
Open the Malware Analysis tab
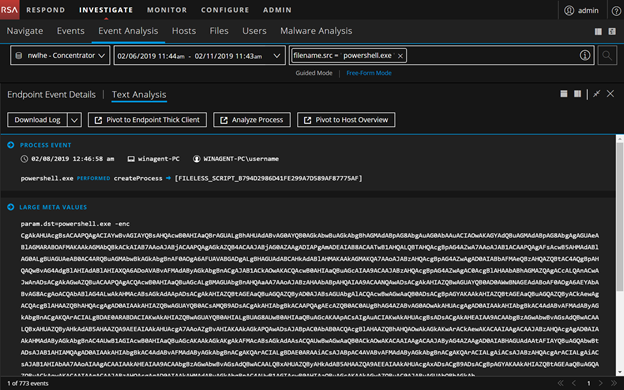[316, 31]
